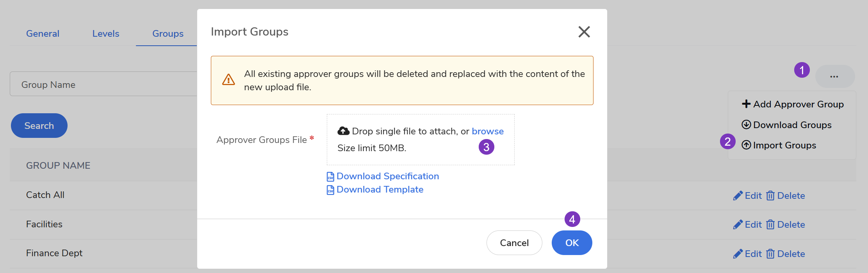Select Add Approver Group from menu

(x=793, y=104)
